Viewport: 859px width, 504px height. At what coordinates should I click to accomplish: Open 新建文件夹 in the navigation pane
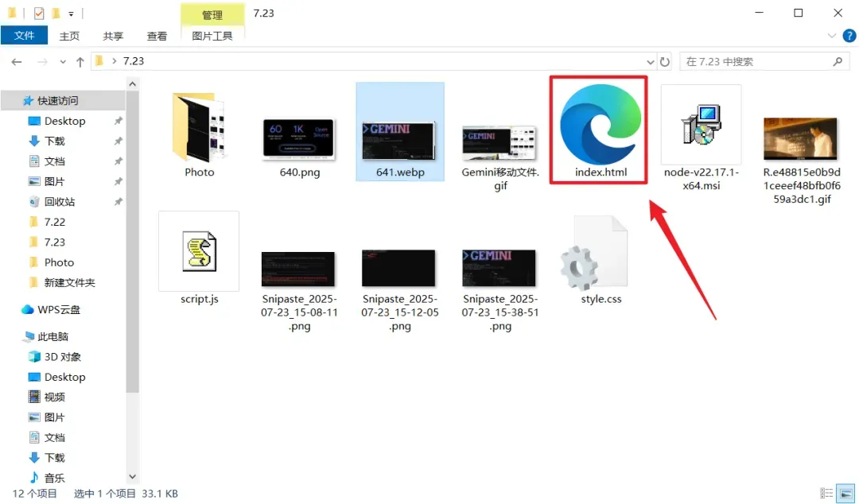tap(63, 283)
